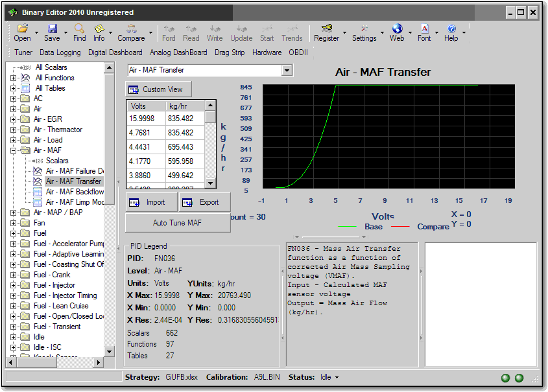Open the Info notepad icon
Screen dimensions: 548x392
(x=99, y=29)
